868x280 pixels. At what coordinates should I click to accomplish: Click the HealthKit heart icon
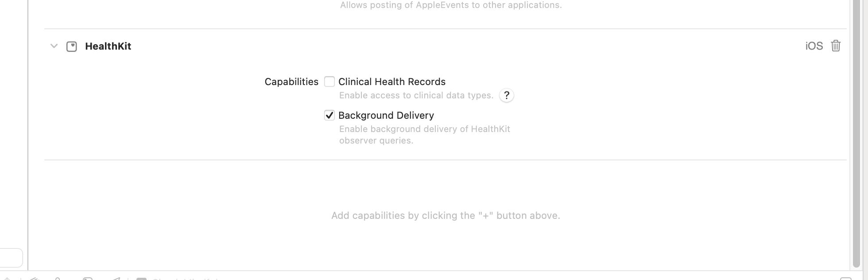click(72, 47)
